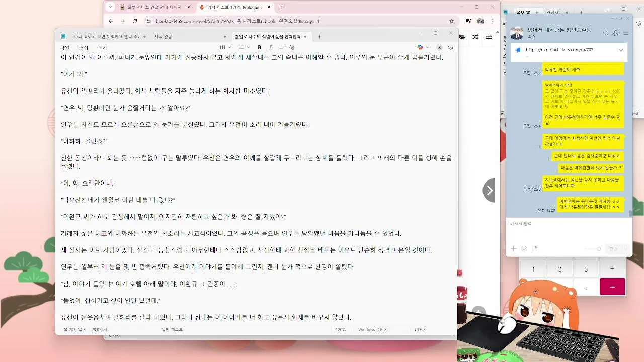Adjust the chat transparency slider

point(593,249)
